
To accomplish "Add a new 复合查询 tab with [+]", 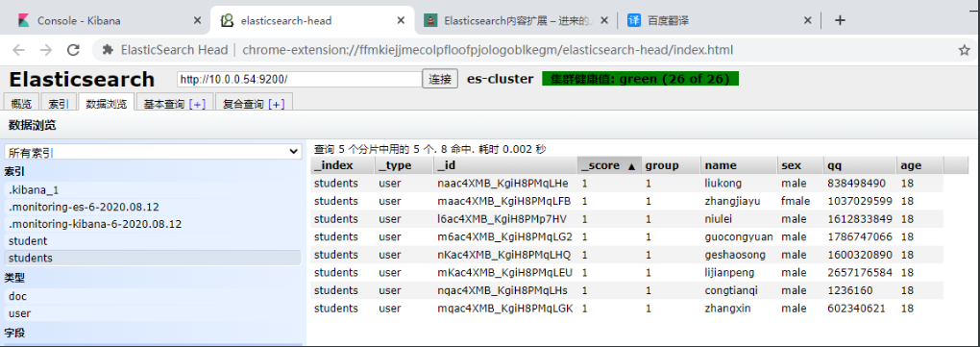I will click(277, 105).
